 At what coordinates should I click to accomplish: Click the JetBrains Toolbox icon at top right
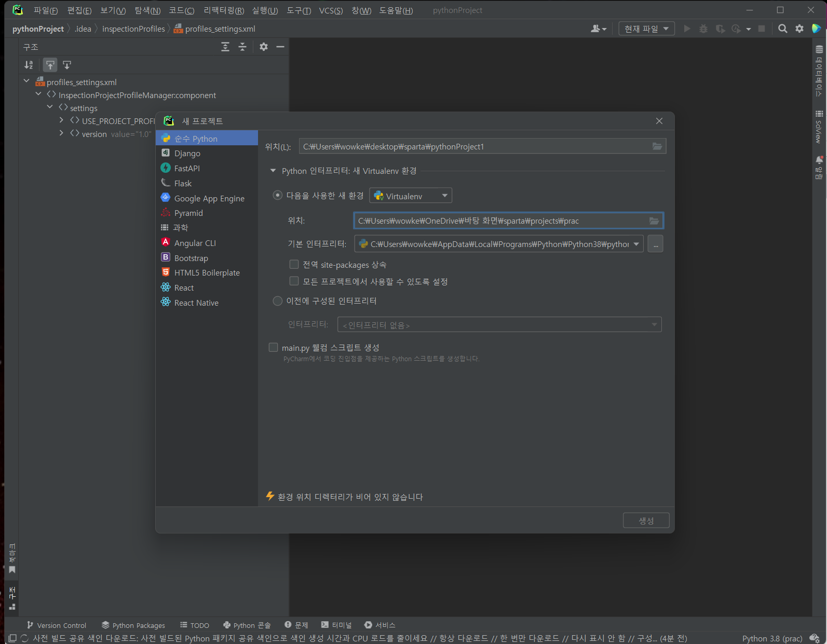tap(816, 29)
